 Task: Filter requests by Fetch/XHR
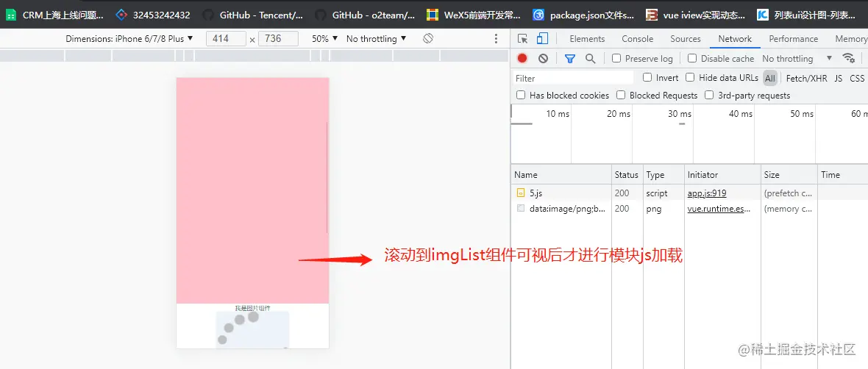pyautogui.click(x=806, y=78)
